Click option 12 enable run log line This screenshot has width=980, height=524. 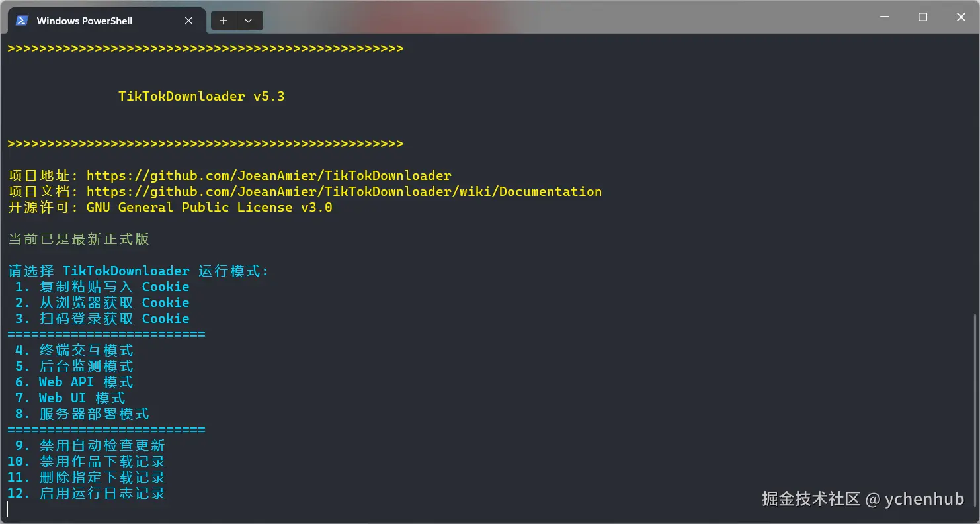click(87, 494)
